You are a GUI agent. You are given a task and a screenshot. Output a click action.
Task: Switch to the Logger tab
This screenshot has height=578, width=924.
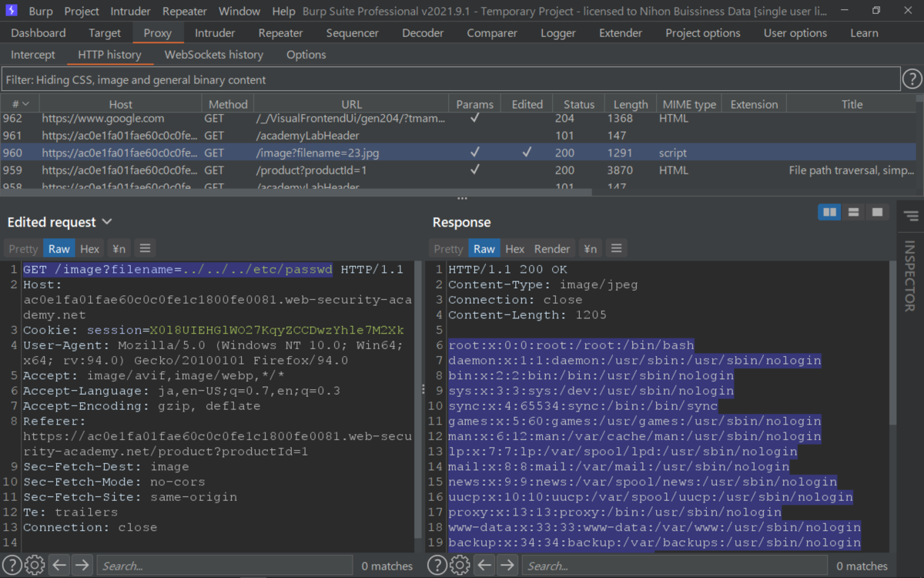(558, 33)
